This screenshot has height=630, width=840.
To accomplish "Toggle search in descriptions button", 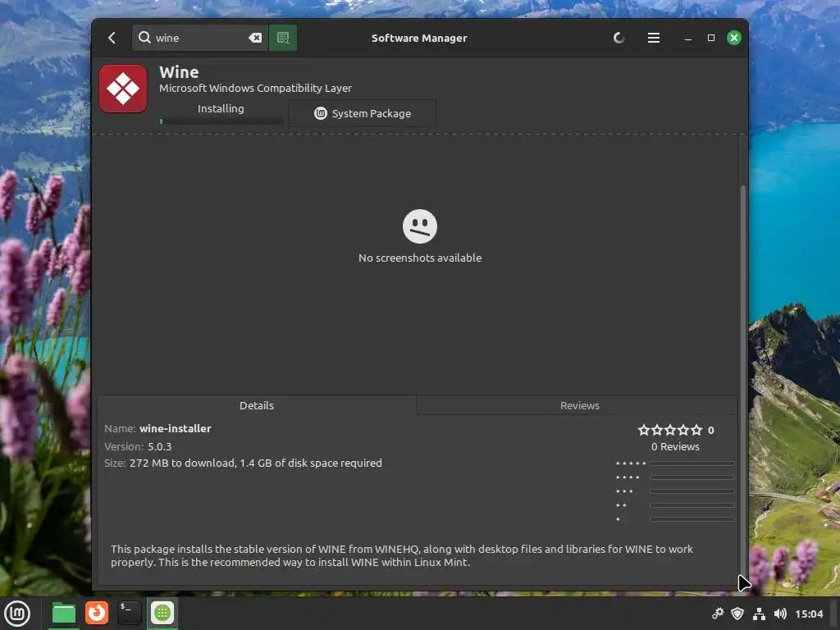I will pyautogui.click(x=283, y=38).
